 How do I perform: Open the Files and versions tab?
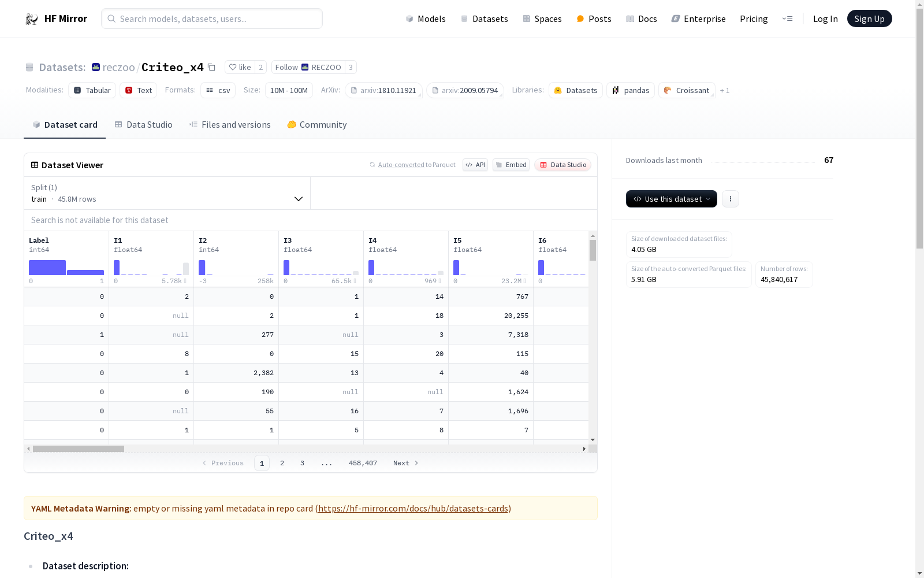point(230,125)
